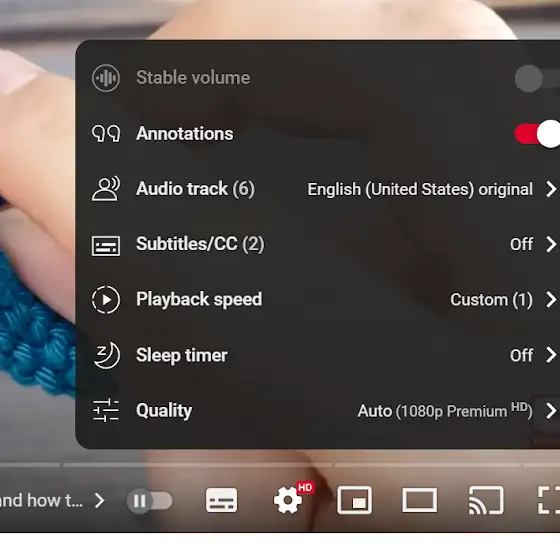Click the settings gear icon
560x560 pixels.
click(288, 500)
